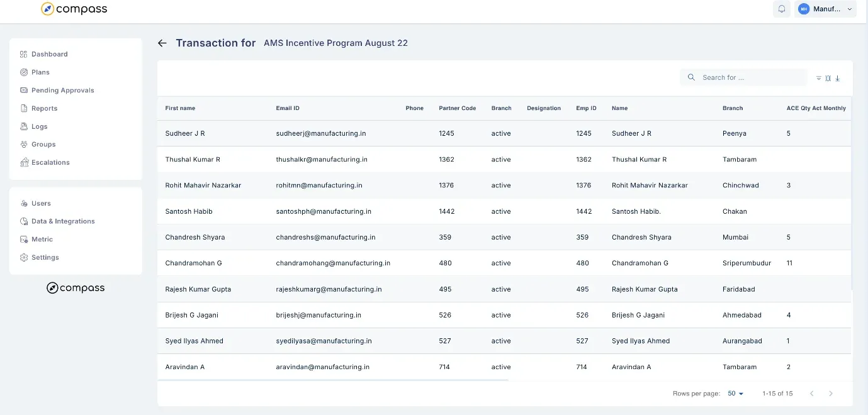Click the Partner Code column header
Image resolution: width=868 pixels, height=415 pixels.
click(x=458, y=108)
